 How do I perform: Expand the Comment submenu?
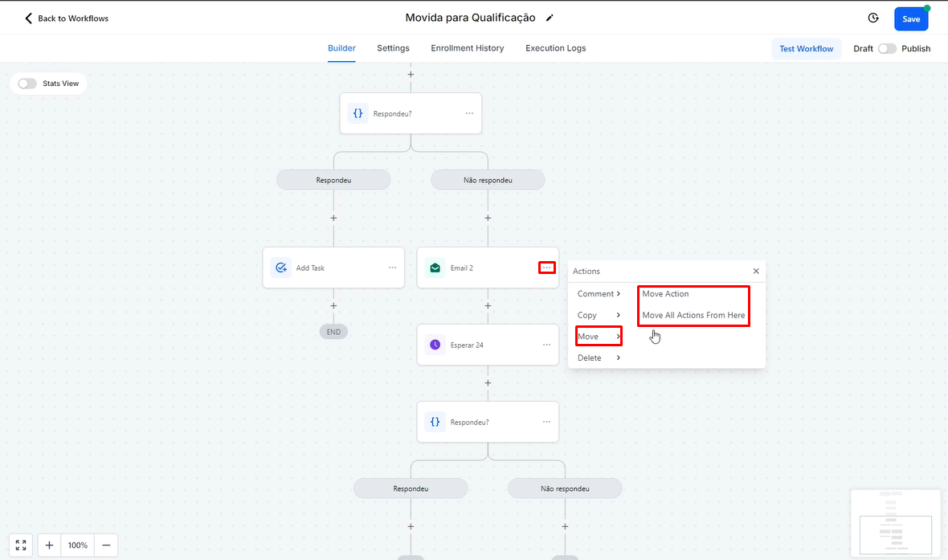point(599,294)
